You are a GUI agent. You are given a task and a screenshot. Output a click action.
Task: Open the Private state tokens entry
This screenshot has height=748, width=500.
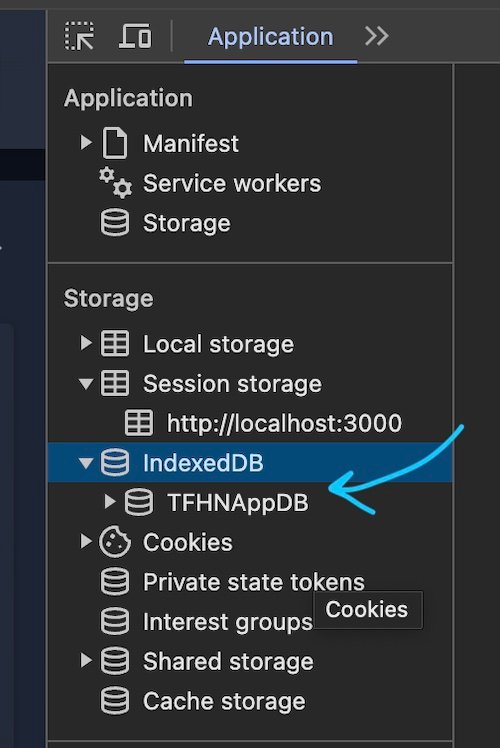point(232,582)
